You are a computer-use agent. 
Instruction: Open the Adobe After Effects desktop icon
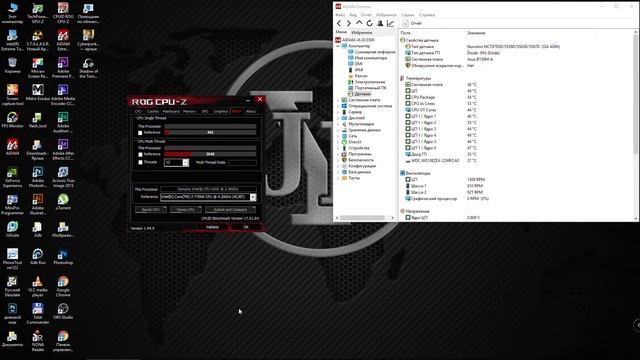coord(63,150)
